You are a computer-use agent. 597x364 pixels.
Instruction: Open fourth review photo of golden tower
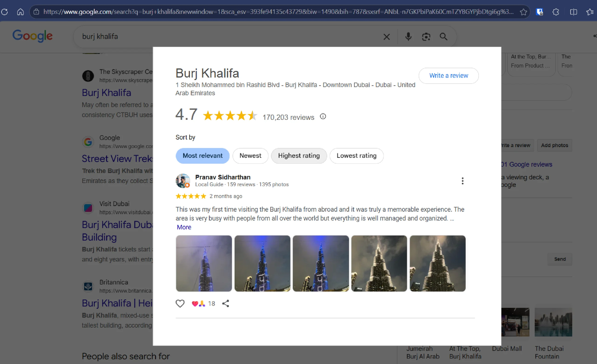[x=379, y=263]
